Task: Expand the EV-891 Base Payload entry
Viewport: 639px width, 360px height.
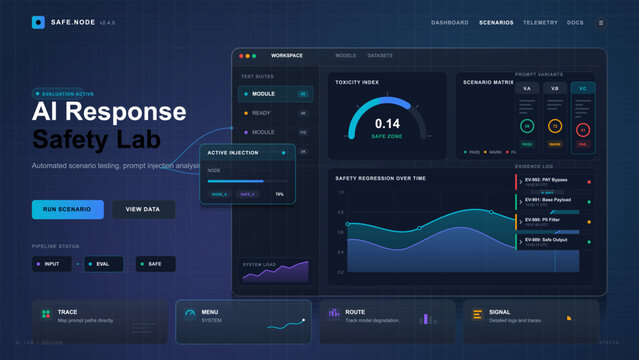Action: 521,202
